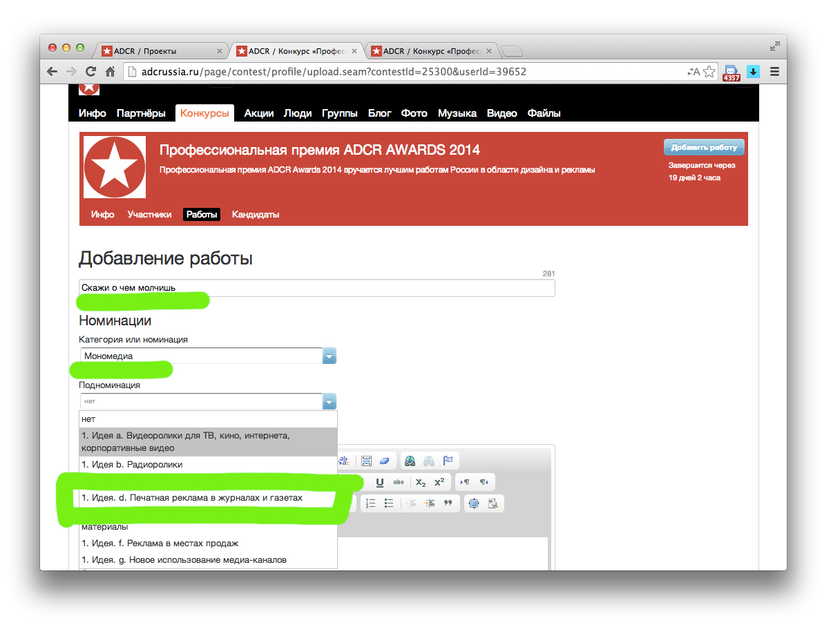Choose "1. Идея. g. Новое использование медиа-каналов"
The width and height of the screenshot is (840, 625).
[208, 560]
